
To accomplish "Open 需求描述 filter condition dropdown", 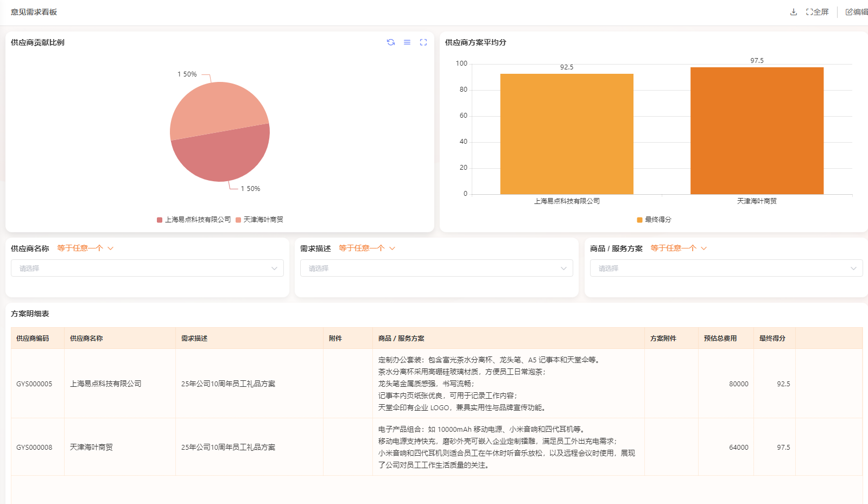I will (367, 248).
